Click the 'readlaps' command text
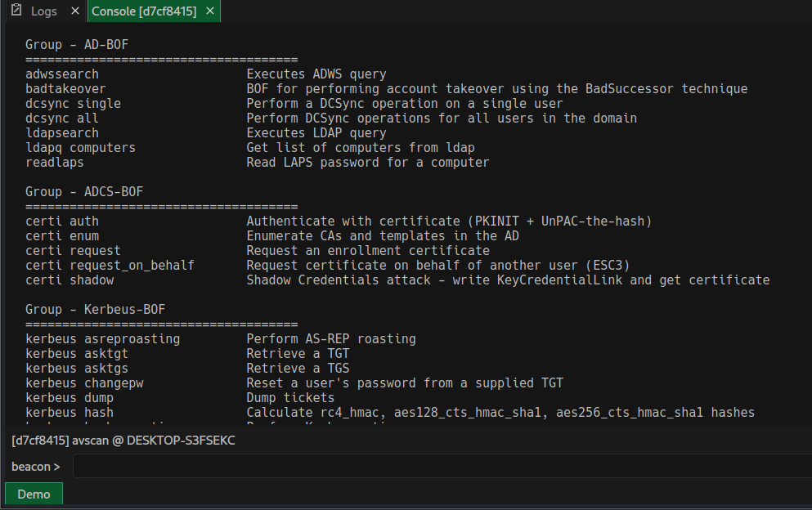The height and width of the screenshot is (510, 812). click(x=54, y=162)
